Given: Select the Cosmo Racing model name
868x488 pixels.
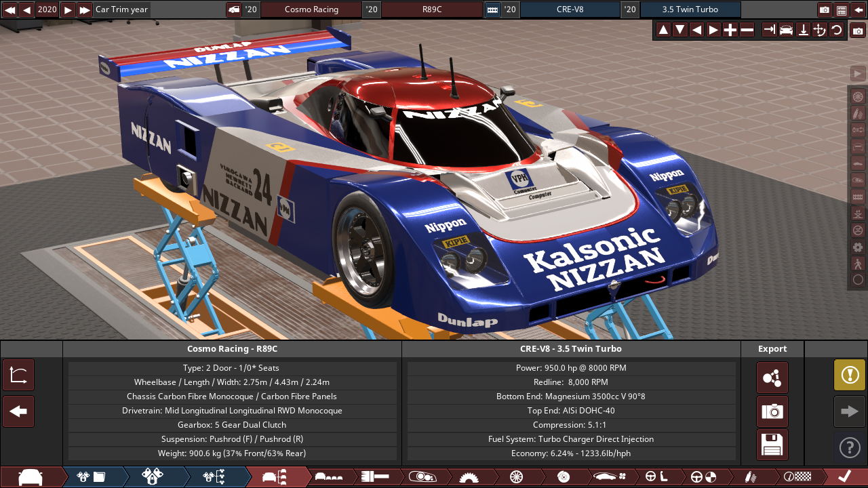Looking at the screenshot, I should coord(311,9).
